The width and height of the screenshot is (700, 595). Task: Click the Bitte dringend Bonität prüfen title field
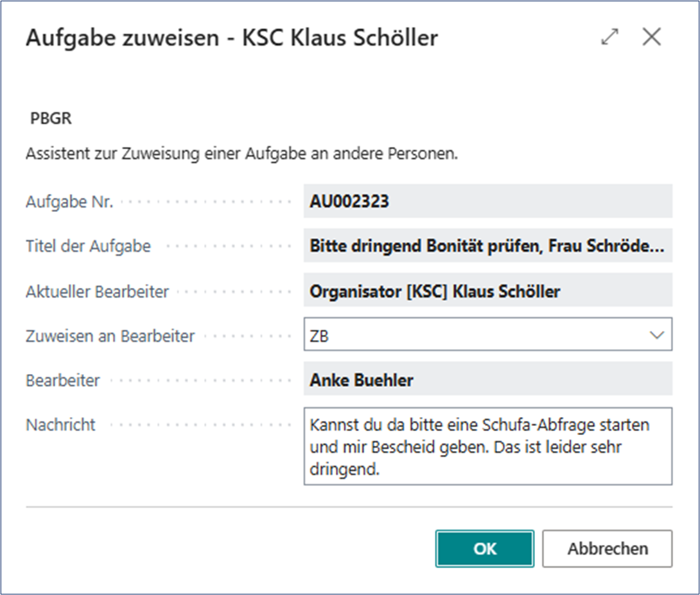click(487, 245)
